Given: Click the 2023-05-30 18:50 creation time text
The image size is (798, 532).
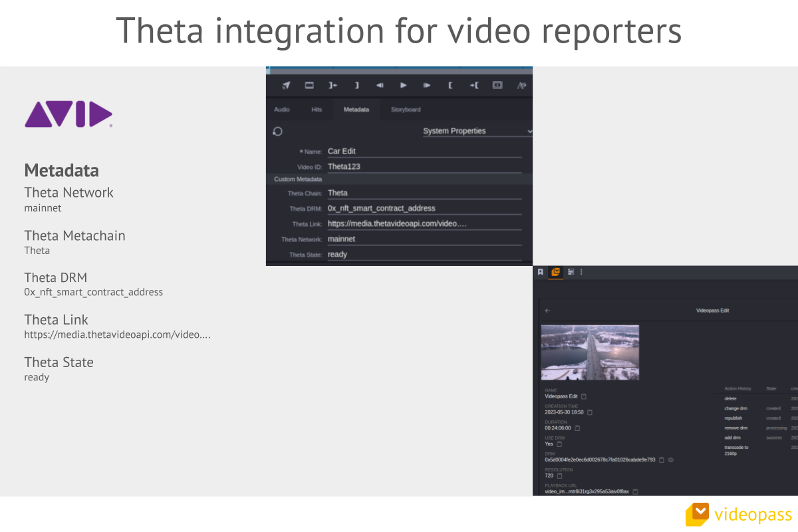Looking at the screenshot, I should [564, 412].
